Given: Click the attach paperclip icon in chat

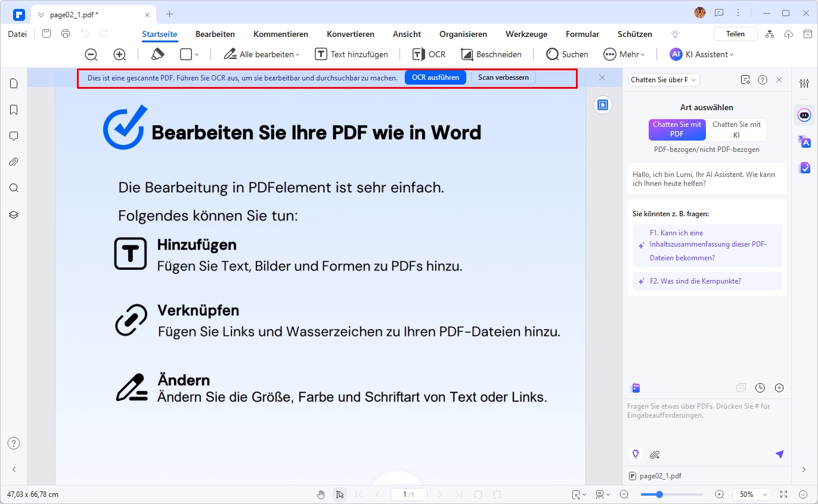Looking at the screenshot, I should coord(655,455).
